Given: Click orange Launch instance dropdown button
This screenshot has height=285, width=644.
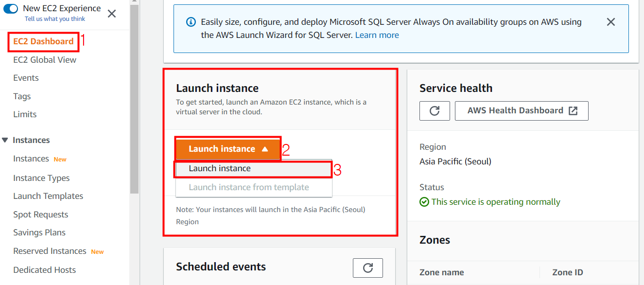Looking at the screenshot, I should (228, 149).
